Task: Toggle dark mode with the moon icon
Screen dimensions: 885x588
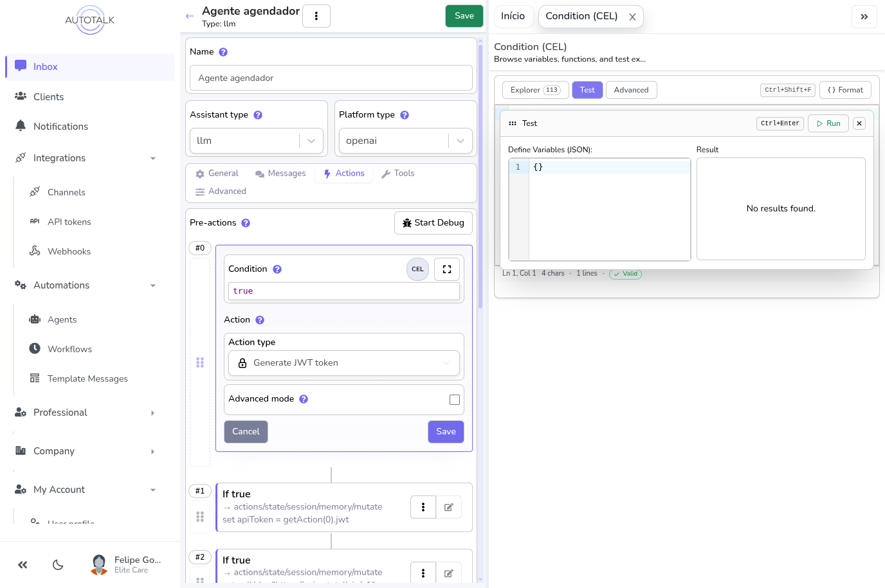Action: pyautogui.click(x=58, y=565)
